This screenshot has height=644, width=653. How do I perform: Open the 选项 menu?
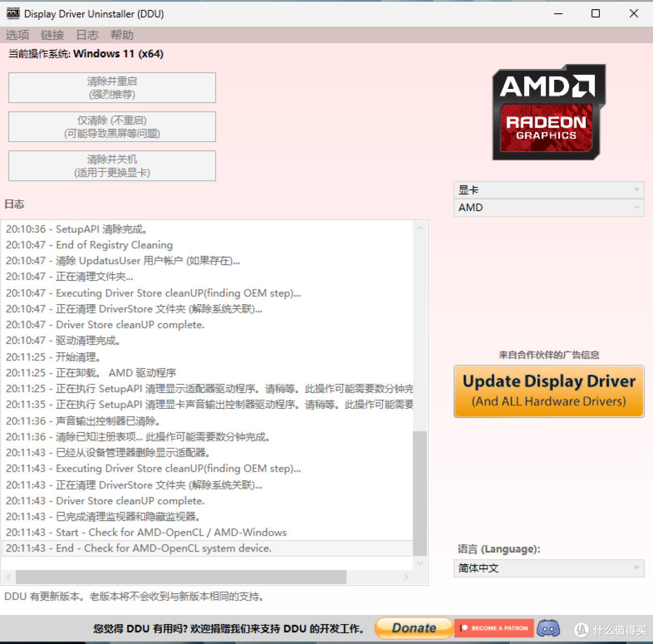17,34
